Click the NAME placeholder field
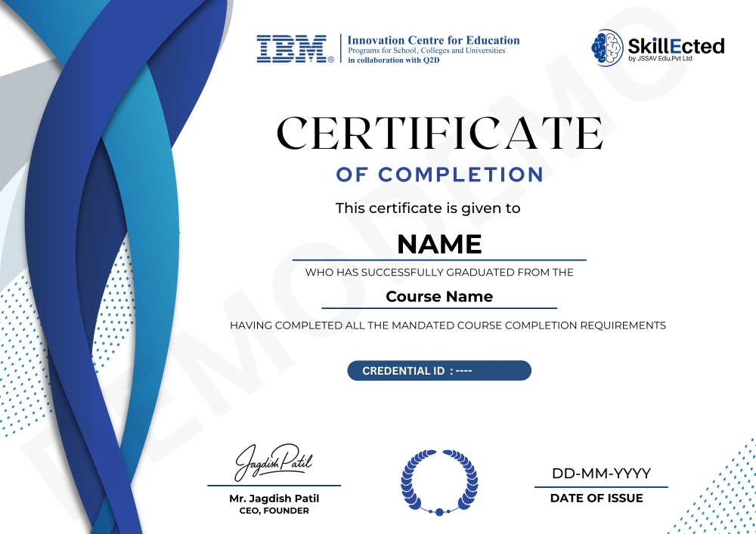 click(x=439, y=244)
